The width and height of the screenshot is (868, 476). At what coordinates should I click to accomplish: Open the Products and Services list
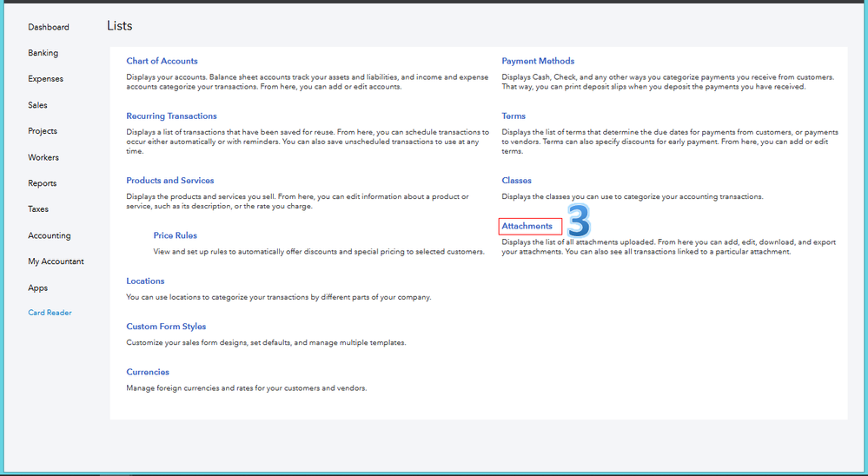tap(170, 181)
